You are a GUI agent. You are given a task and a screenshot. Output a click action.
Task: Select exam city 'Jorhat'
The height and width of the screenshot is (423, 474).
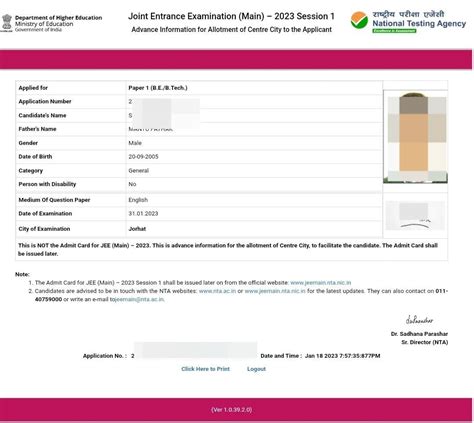tap(137, 229)
